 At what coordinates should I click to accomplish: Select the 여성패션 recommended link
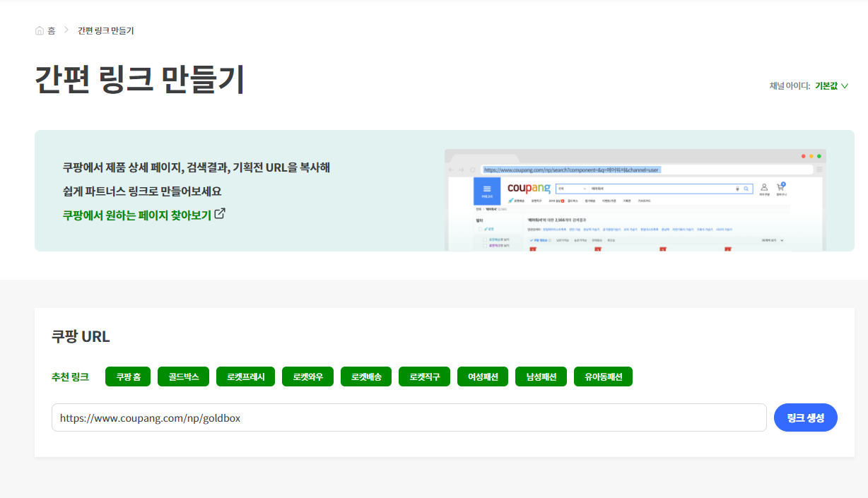(x=483, y=377)
